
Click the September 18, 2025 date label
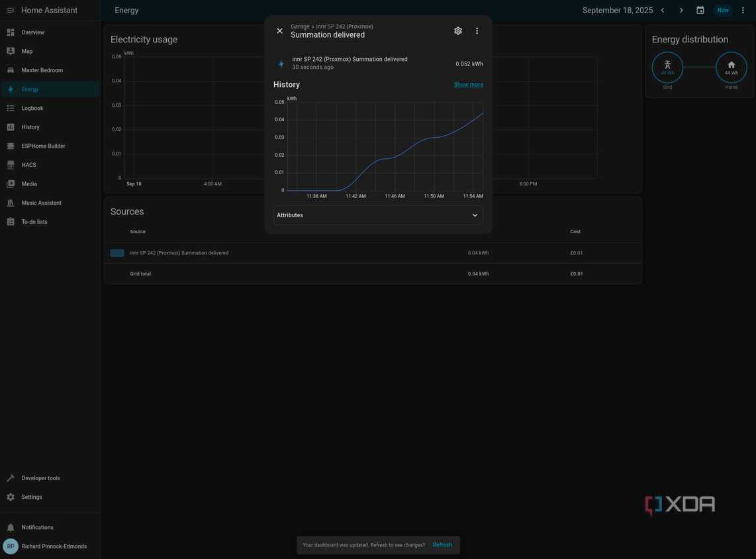pyautogui.click(x=617, y=10)
